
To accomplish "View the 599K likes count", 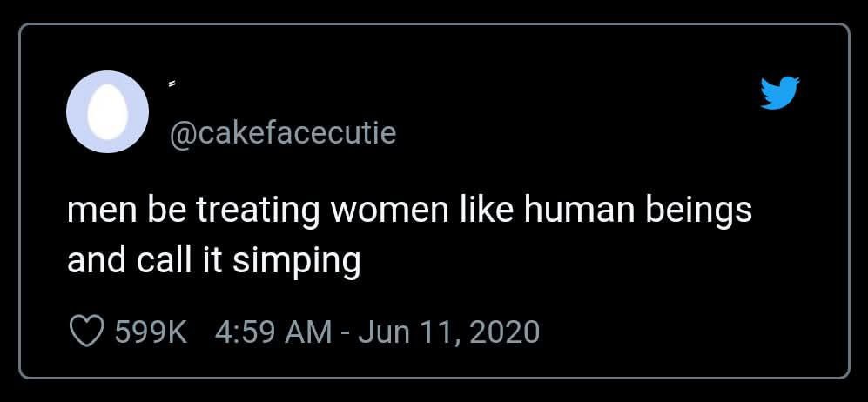I will click(x=151, y=332).
